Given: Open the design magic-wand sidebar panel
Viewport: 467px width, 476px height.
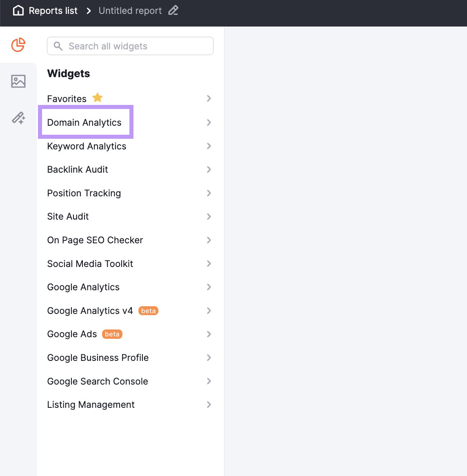Looking at the screenshot, I should point(18,118).
